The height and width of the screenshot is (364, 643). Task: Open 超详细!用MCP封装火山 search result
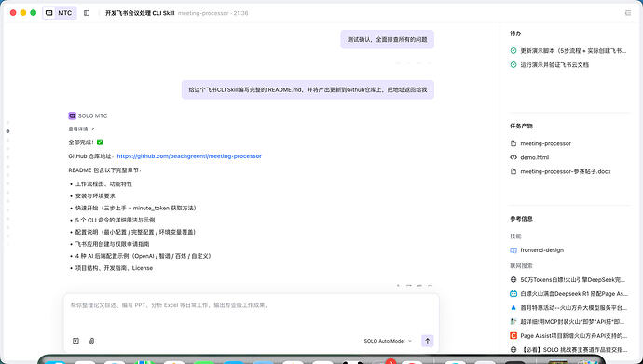568,322
